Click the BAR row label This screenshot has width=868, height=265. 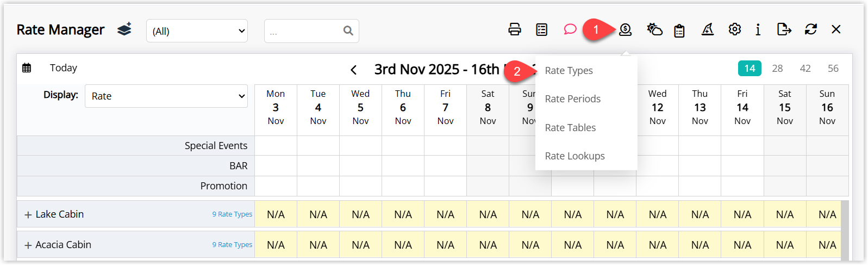click(x=238, y=166)
